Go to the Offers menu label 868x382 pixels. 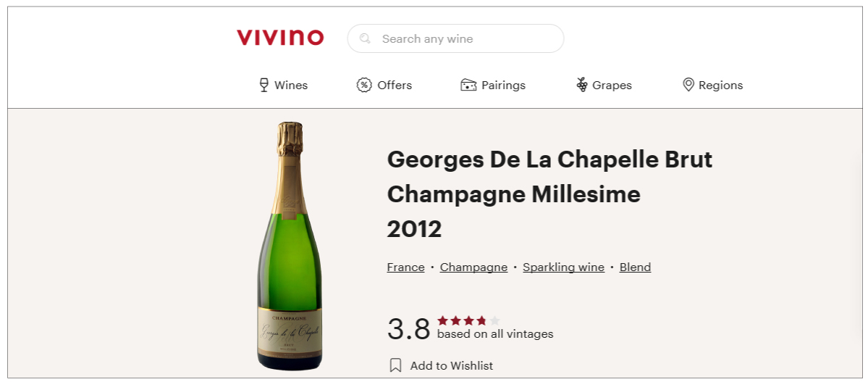(395, 86)
